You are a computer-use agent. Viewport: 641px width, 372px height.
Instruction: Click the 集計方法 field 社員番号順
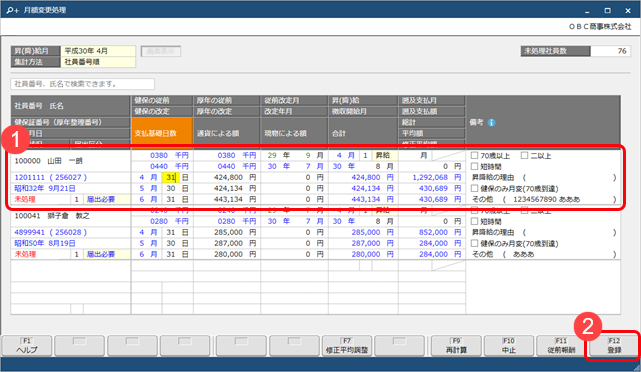coord(98,62)
